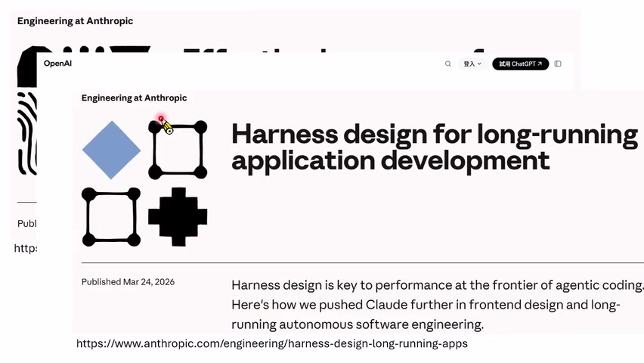Click back window 'Engineering at Anthropic' header
This screenshot has height=363, width=644.
[x=75, y=21]
